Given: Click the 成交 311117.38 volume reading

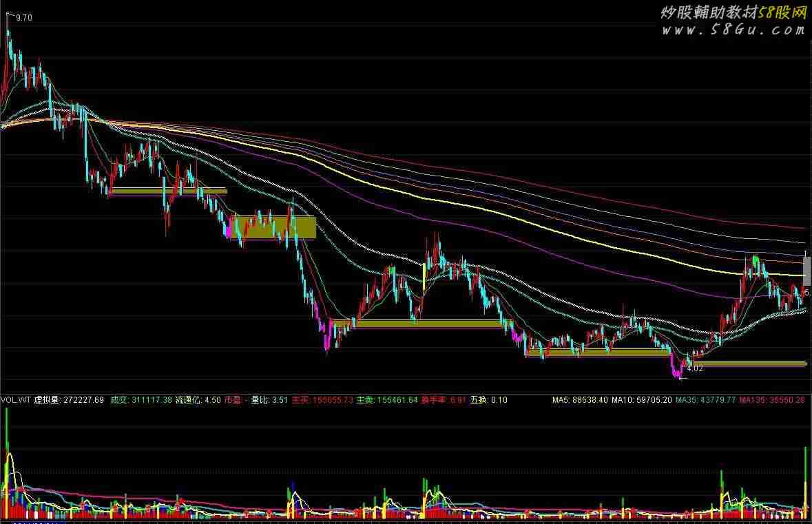Looking at the screenshot, I should [x=141, y=400].
